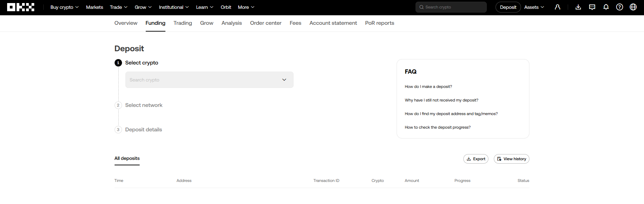Open the Account statement tab
This screenshot has height=204, width=644.
coord(333,23)
